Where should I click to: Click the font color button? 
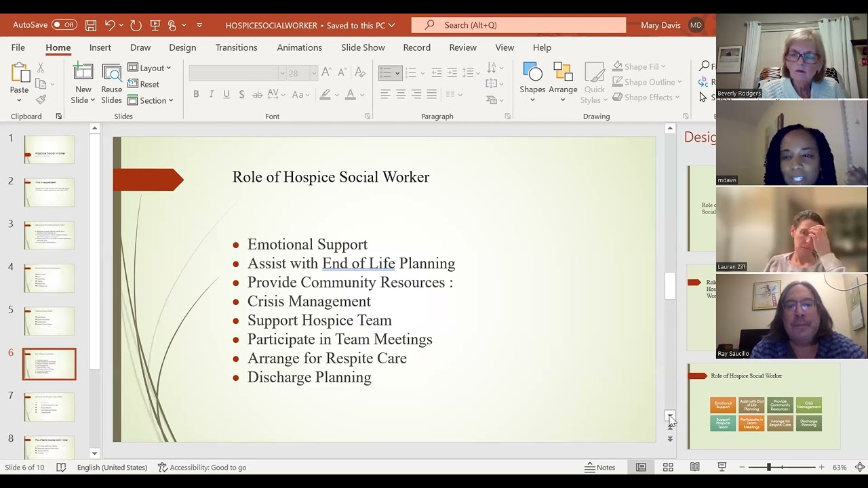351,94
